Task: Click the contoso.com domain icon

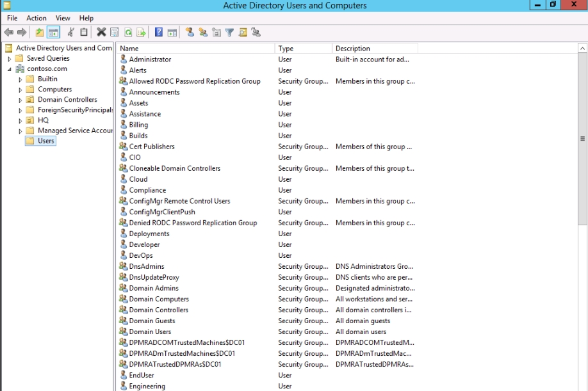Action: (x=20, y=68)
